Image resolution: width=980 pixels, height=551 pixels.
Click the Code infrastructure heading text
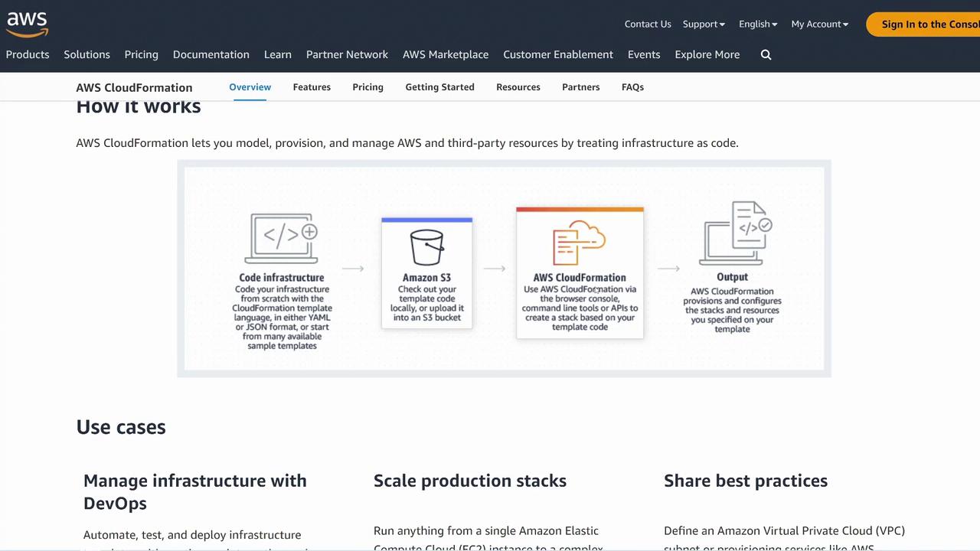point(282,278)
